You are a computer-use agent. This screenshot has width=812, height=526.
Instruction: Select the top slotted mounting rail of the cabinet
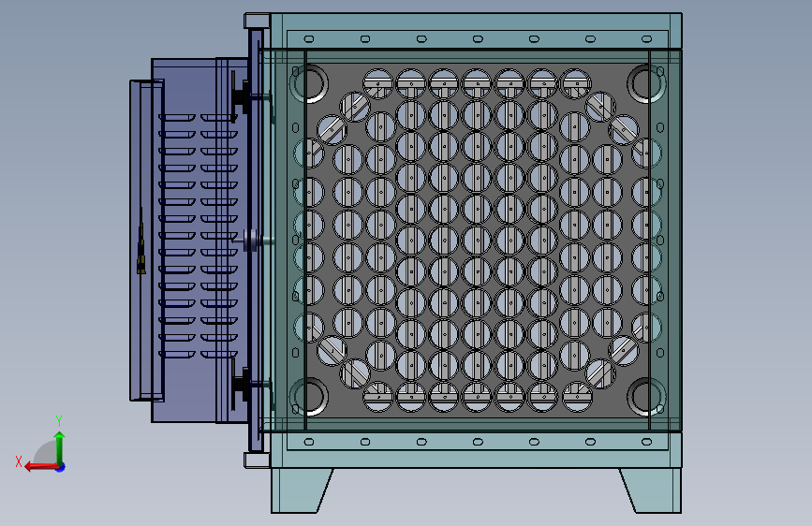[477, 38]
